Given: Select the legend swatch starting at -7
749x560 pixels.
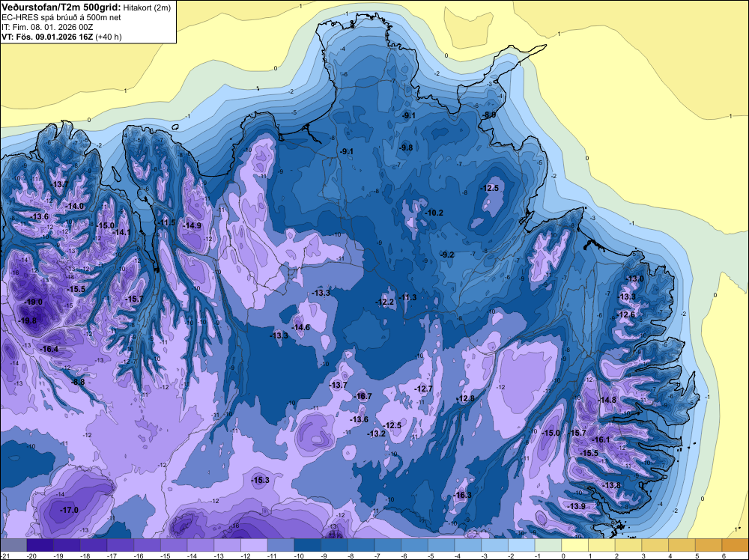Looking at the screenshot, I should click(388, 545).
